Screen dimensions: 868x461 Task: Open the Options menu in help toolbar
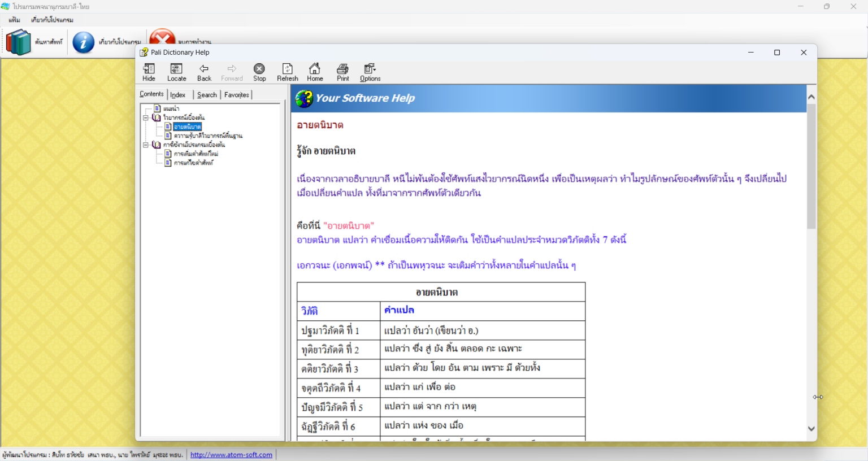(x=370, y=71)
